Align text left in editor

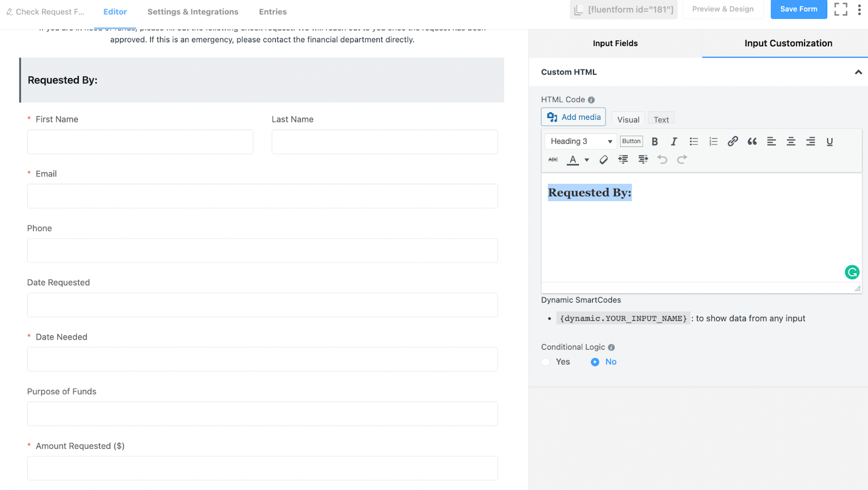click(x=771, y=141)
